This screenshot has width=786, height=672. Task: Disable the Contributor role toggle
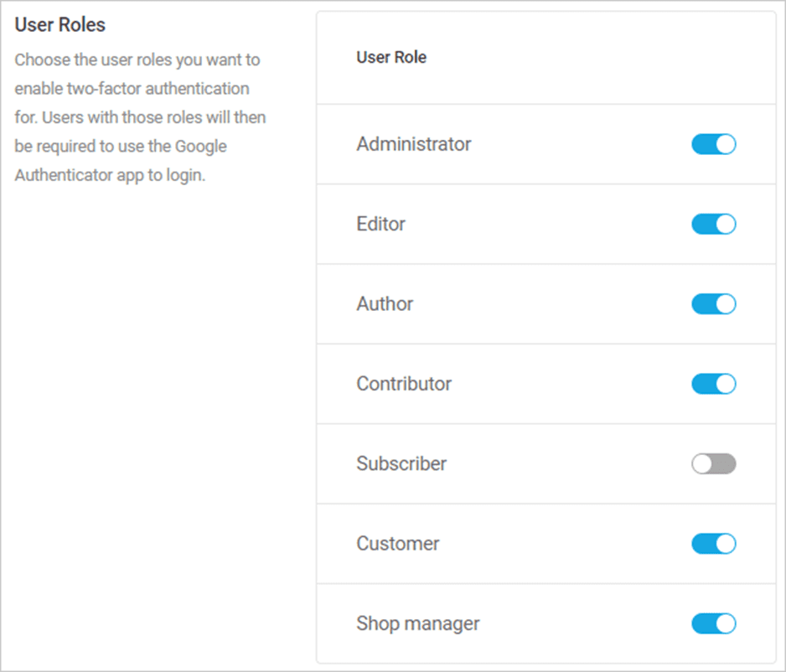(714, 384)
